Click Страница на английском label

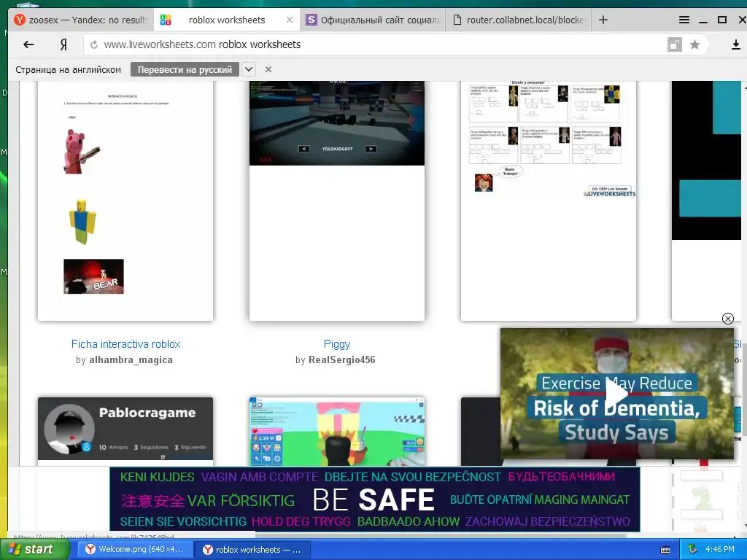tap(68, 69)
